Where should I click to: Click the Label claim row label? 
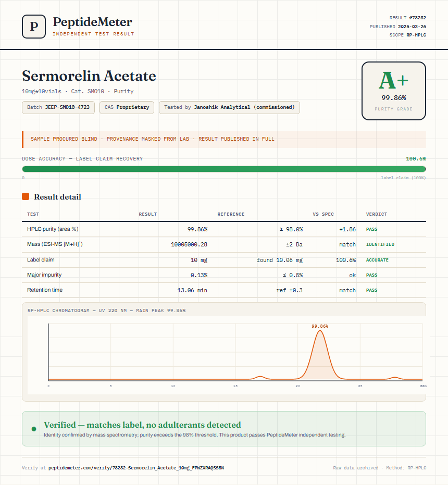41,259
